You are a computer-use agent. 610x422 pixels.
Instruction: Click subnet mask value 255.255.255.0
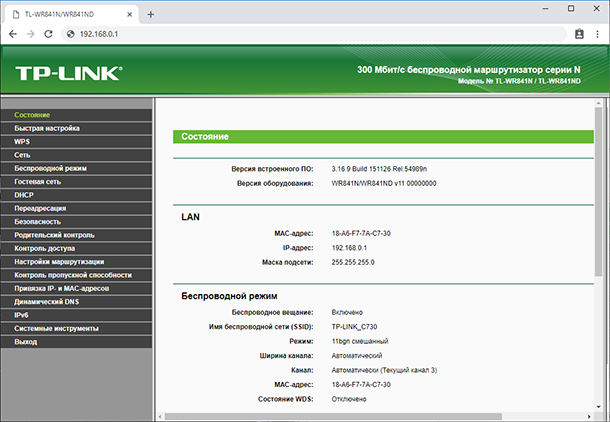point(353,262)
